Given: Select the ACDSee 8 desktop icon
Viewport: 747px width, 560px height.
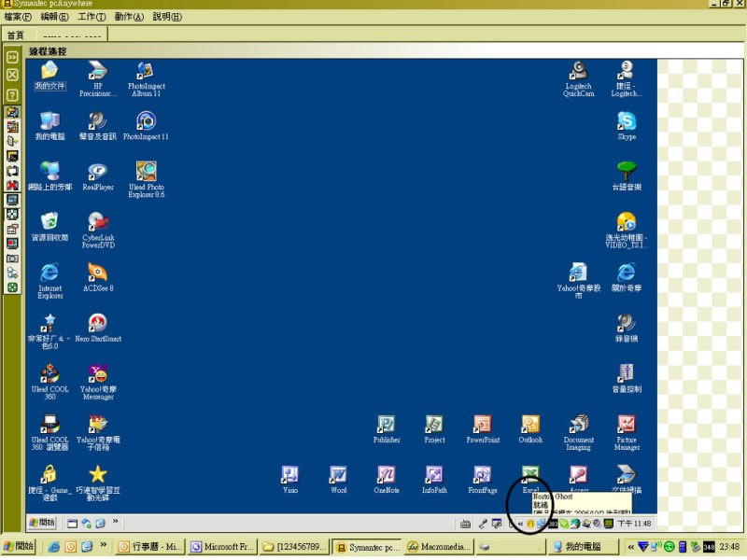Looking at the screenshot, I should pyautogui.click(x=98, y=277).
